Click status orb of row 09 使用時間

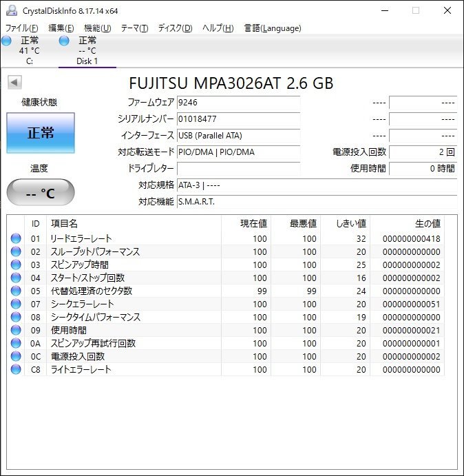(16, 330)
